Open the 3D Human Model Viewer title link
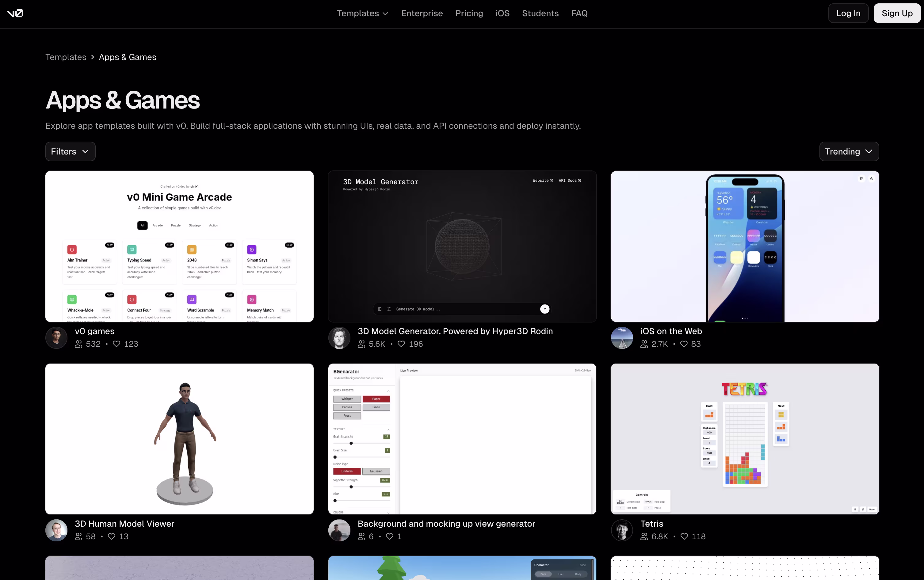This screenshot has width=924, height=580. (x=124, y=524)
